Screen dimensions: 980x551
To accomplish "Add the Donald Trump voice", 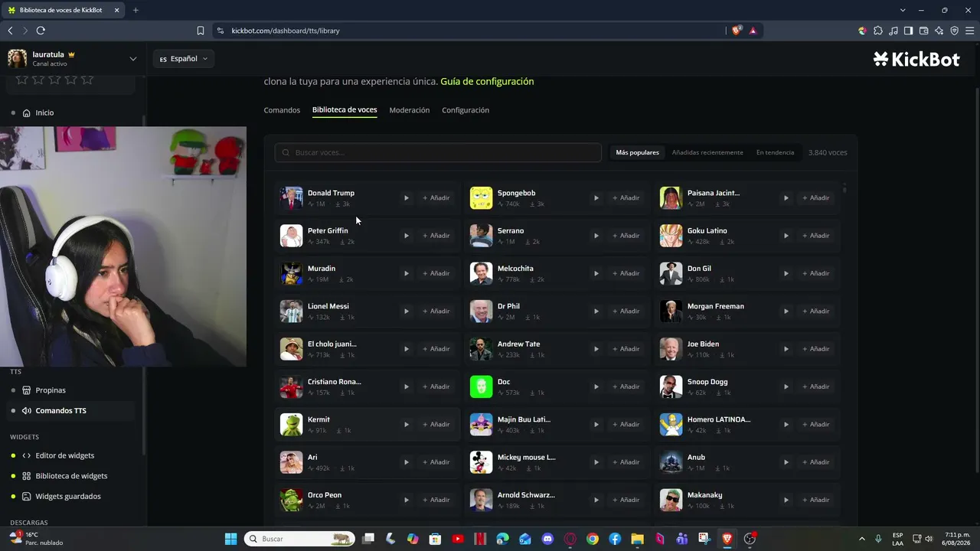I will pyautogui.click(x=436, y=198).
